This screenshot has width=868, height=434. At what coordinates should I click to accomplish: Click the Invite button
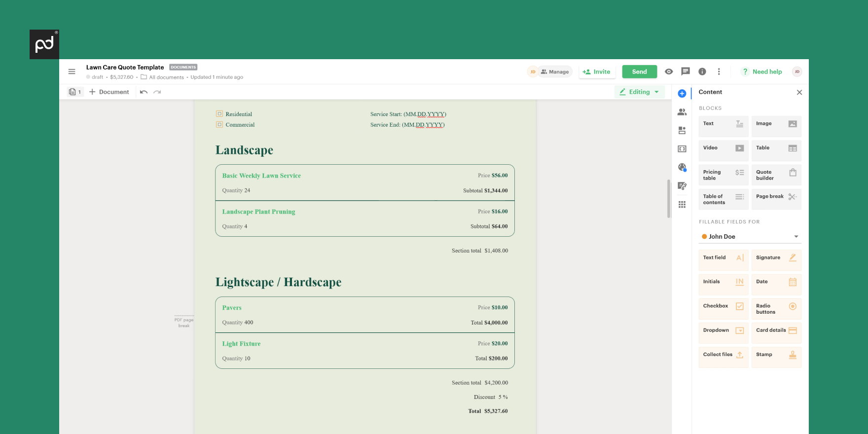tap(597, 72)
